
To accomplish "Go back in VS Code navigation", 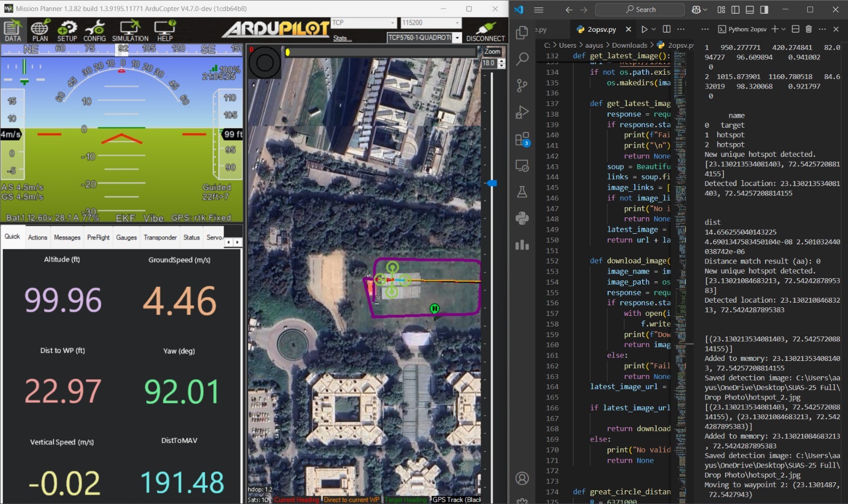I will click(x=569, y=10).
